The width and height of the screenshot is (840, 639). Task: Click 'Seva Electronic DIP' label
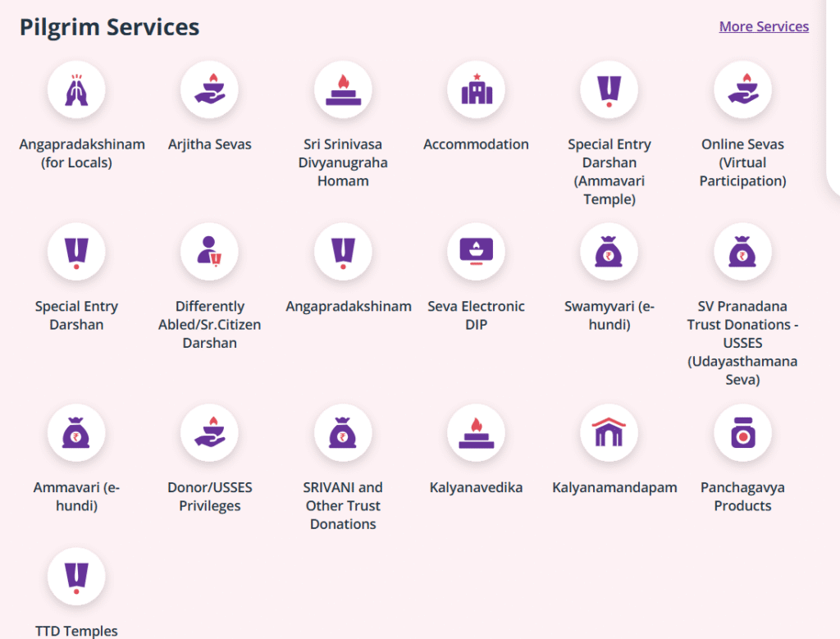[x=477, y=315]
